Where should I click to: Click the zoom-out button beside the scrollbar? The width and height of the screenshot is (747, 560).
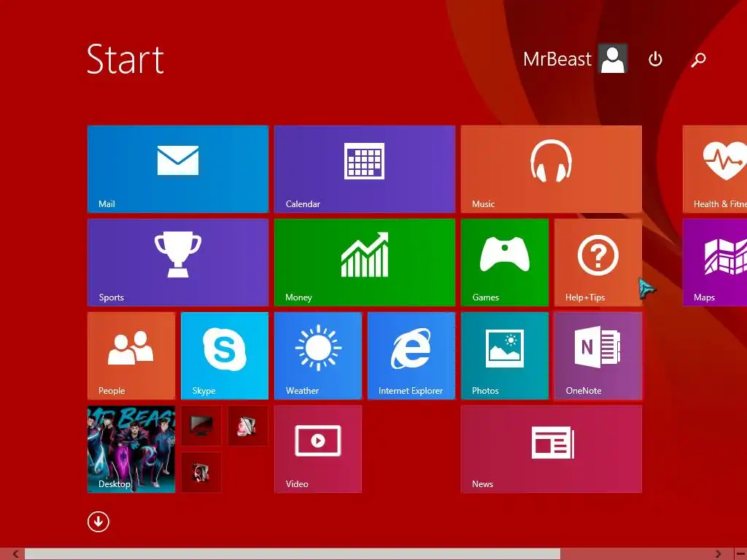point(740,554)
